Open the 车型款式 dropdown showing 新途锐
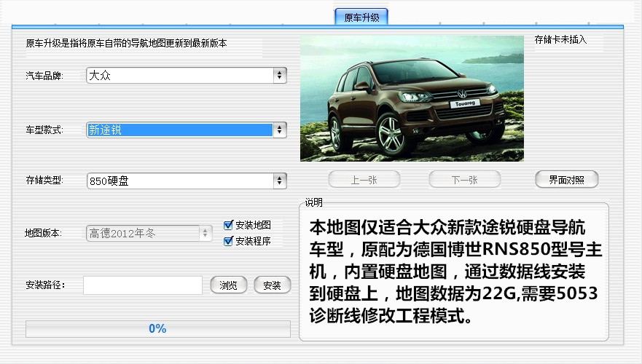This screenshot has width=642, height=364. tap(187, 130)
